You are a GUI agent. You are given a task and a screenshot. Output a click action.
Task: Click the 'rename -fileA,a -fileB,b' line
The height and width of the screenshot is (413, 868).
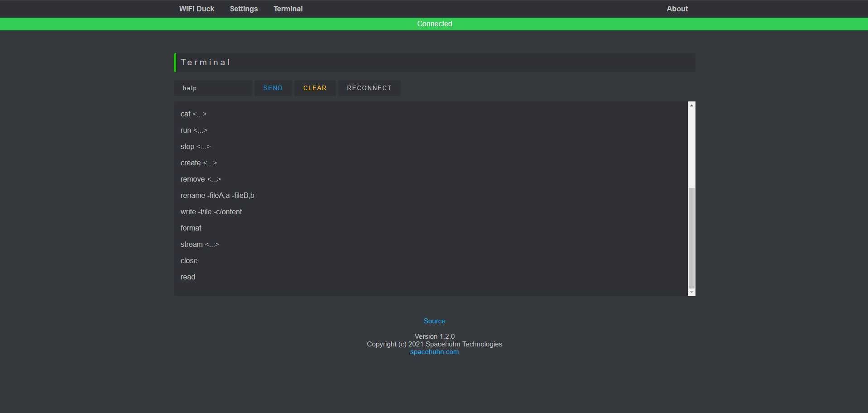pyautogui.click(x=217, y=196)
